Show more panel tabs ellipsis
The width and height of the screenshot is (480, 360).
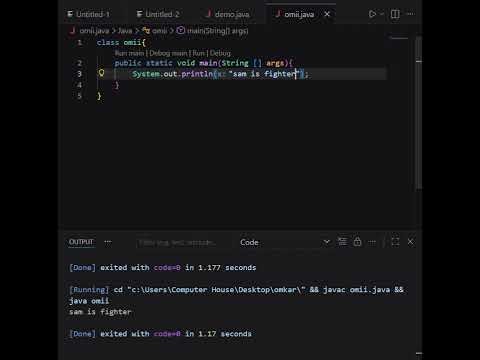[108, 242]
